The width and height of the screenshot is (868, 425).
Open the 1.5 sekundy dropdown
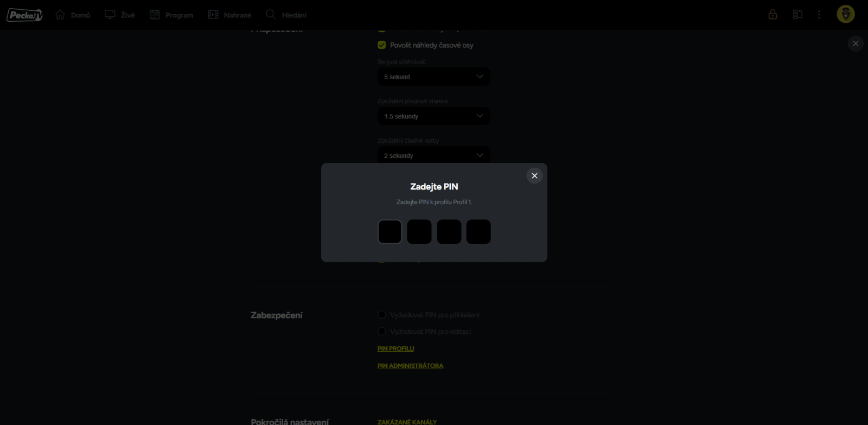(434, 116)
